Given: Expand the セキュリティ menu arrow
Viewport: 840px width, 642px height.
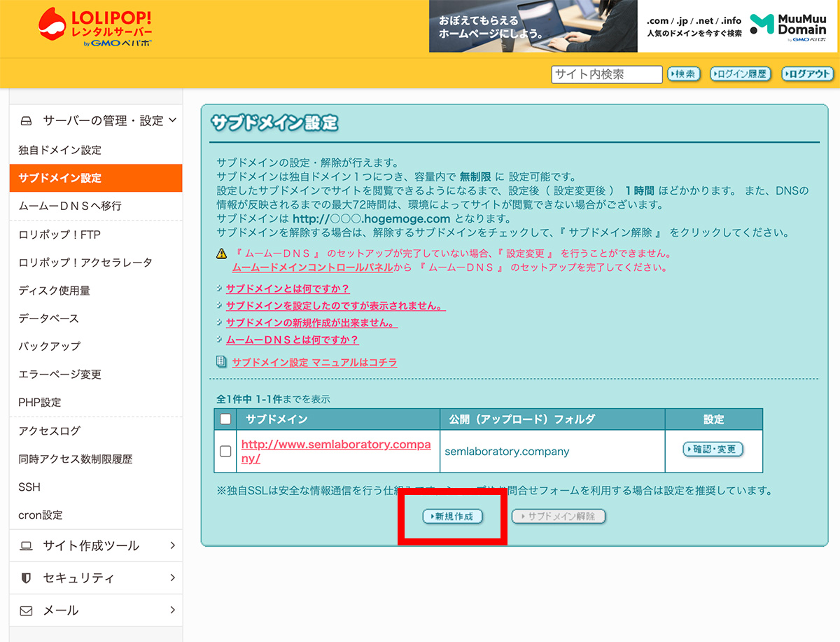Looking at the screenshot, I should (x=172, y=578).
